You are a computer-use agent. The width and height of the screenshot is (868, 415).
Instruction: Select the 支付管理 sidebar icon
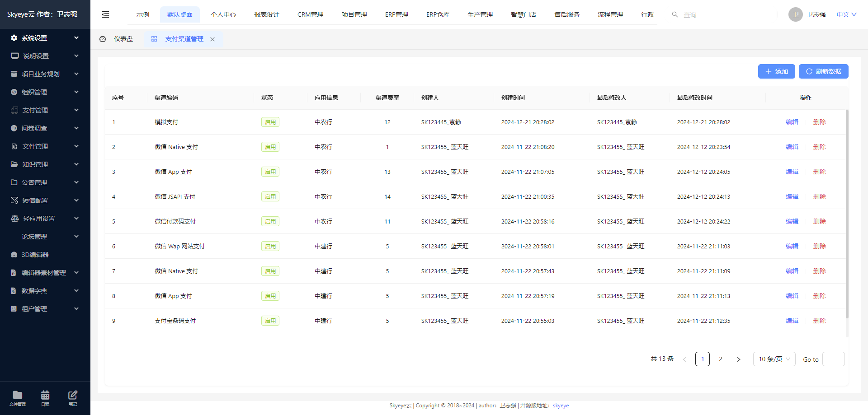click(13, 110)
